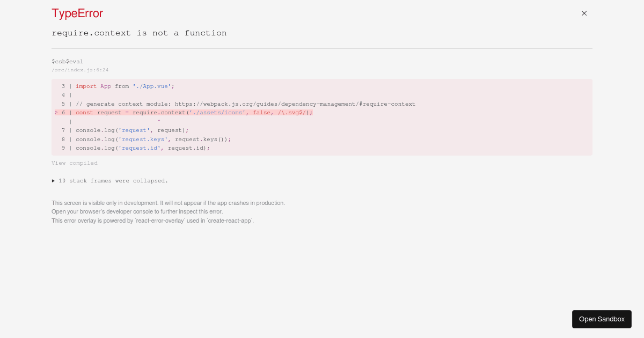This screenshot has height=338, width=644.
Task: Select the error message require.context text
Action: pos(139,33)
